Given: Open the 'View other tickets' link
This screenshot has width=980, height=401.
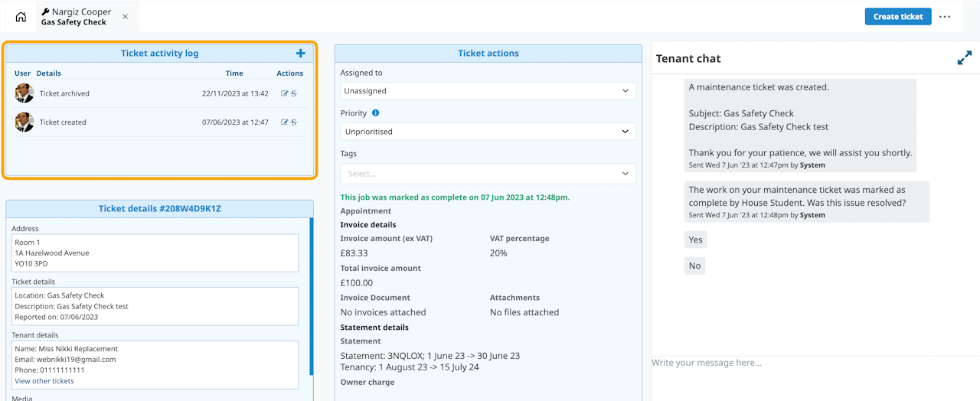Looking at the screenshot, I should pos(44,381).
